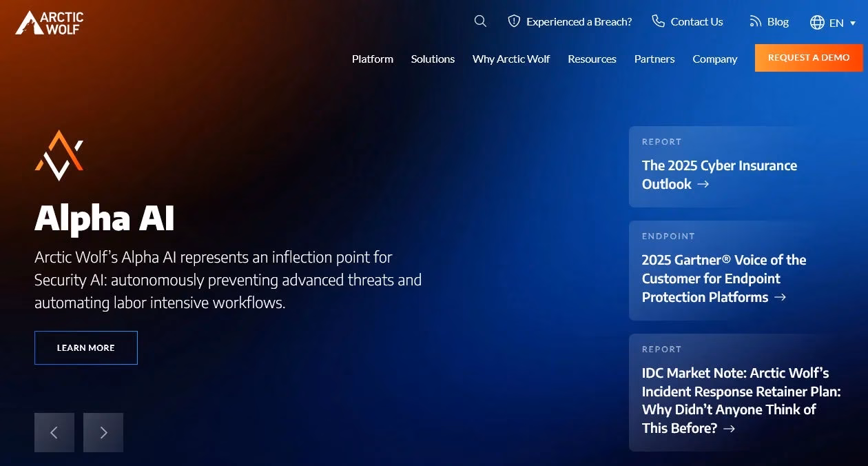Viewport: 868px width, 466px height.
Task: Open the Partners menu
Action: (x=654, y=59)
